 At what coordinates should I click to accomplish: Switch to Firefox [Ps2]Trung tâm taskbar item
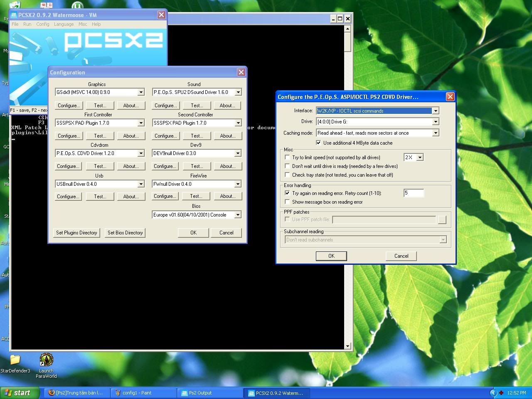[x=78, y=393]
